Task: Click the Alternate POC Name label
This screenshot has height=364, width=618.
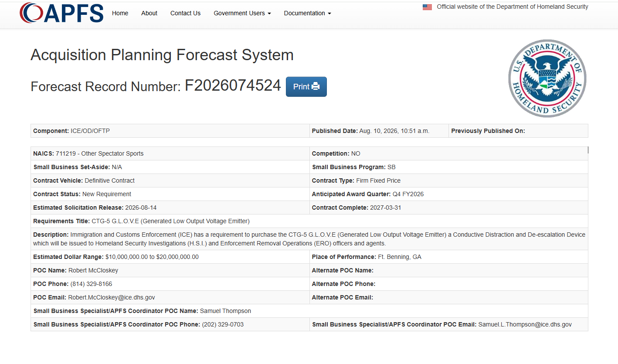Action: click(x=343, y=270)
